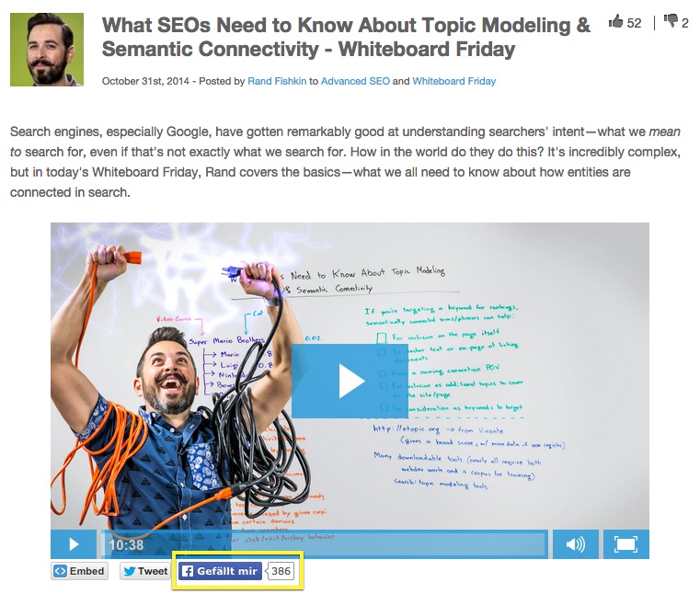This screenshot has width=700, height=594.
Task: Start the video with the center play button
Action: tap(350, 381)
